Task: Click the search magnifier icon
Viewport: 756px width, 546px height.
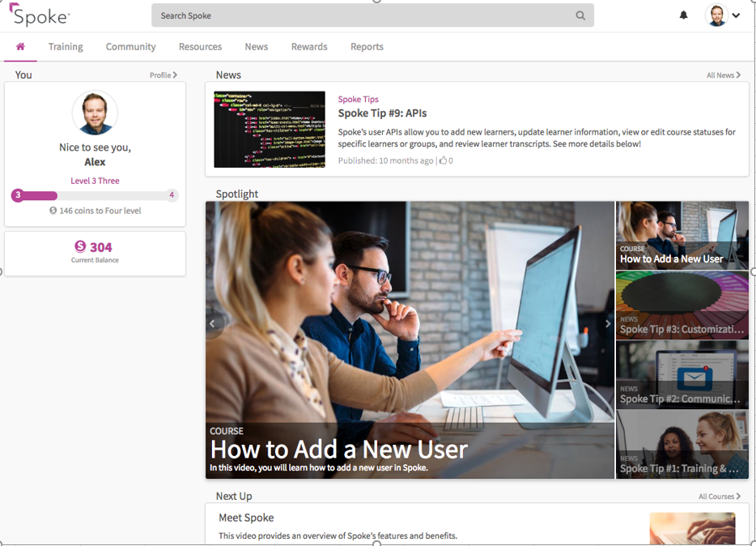Action: pos(580,15)
